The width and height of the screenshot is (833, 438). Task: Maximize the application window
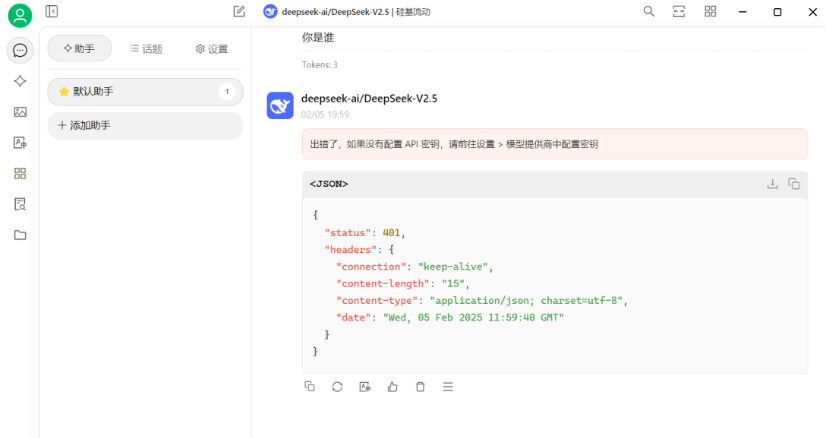tap(777, 12)
